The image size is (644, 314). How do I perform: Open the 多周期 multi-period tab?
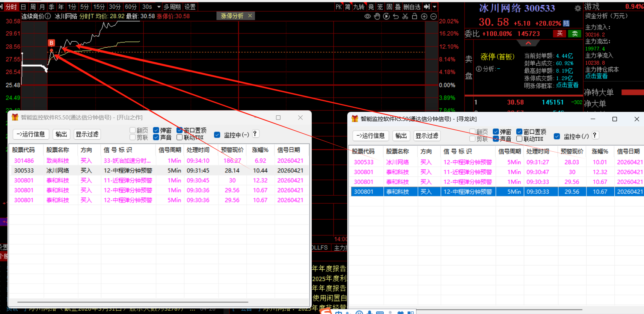172,7
